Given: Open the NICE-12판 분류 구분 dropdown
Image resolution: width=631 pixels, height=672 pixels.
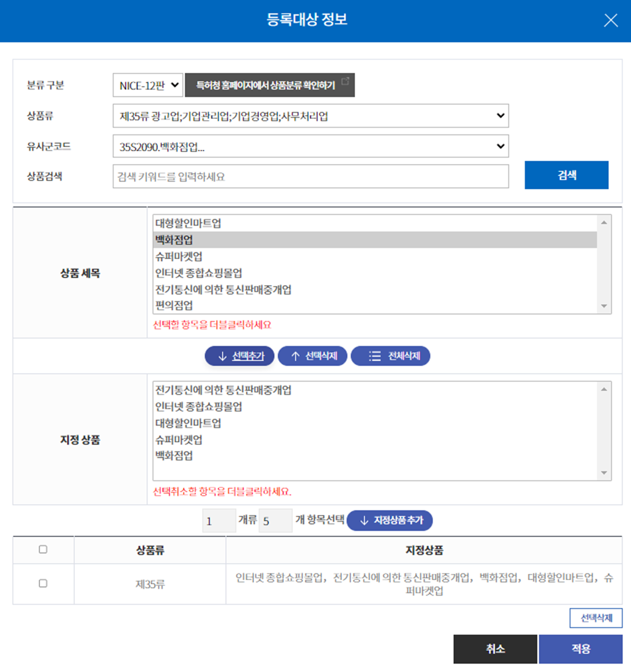Looking at the screenshot, I should [148, 85].
